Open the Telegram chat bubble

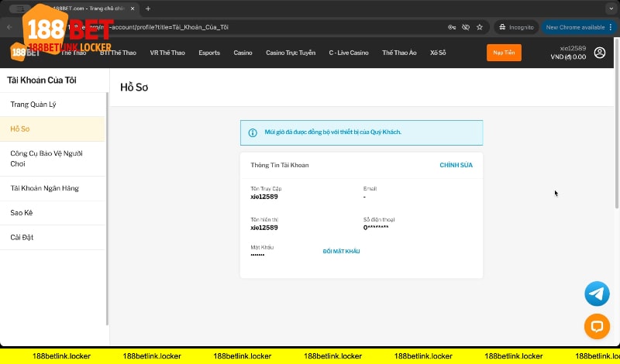[597, 294]
